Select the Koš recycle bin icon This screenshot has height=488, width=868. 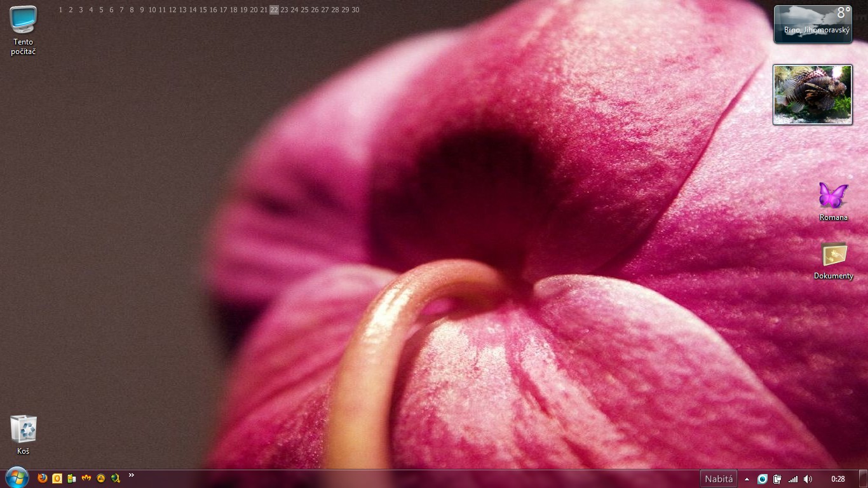tap(24, 435)
